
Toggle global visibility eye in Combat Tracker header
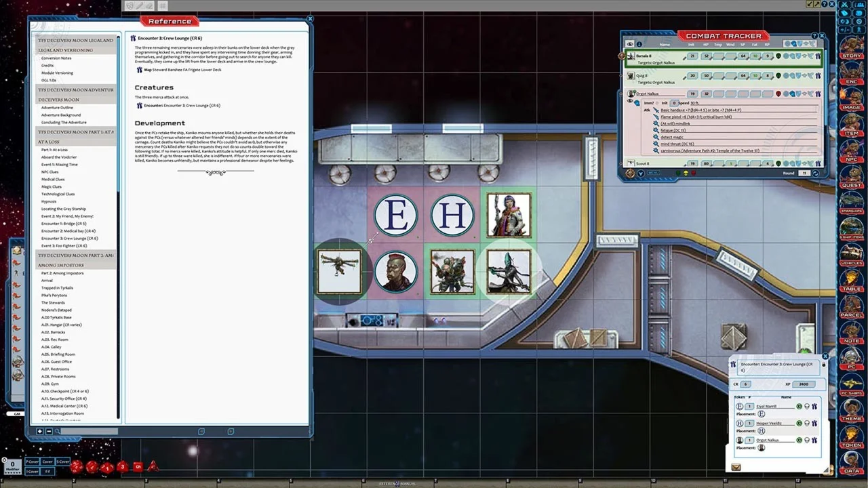coord(630,44)
